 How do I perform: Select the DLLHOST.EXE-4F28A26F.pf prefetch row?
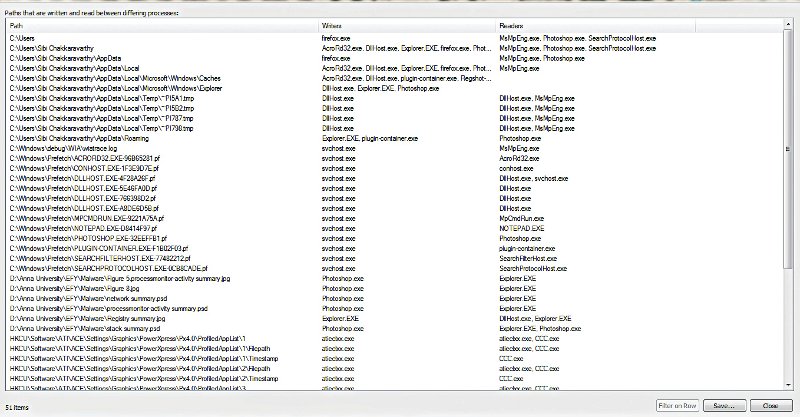(394, 179)
